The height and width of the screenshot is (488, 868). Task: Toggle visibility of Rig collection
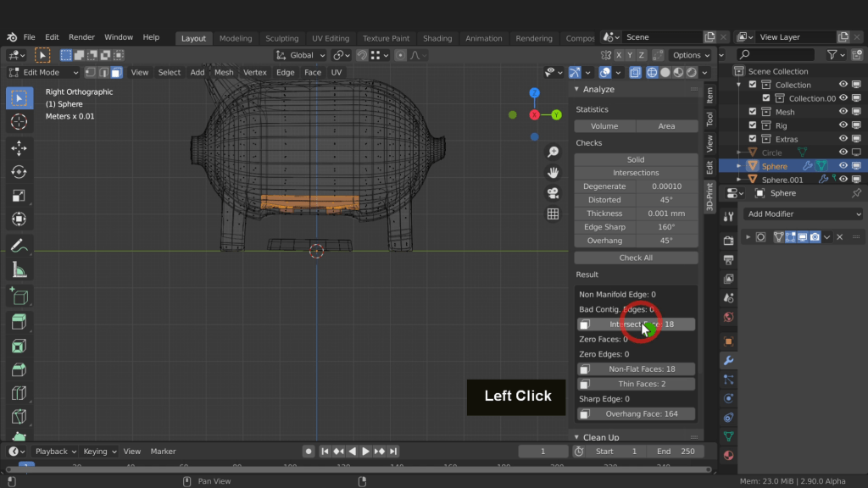(x=843, y=125)
